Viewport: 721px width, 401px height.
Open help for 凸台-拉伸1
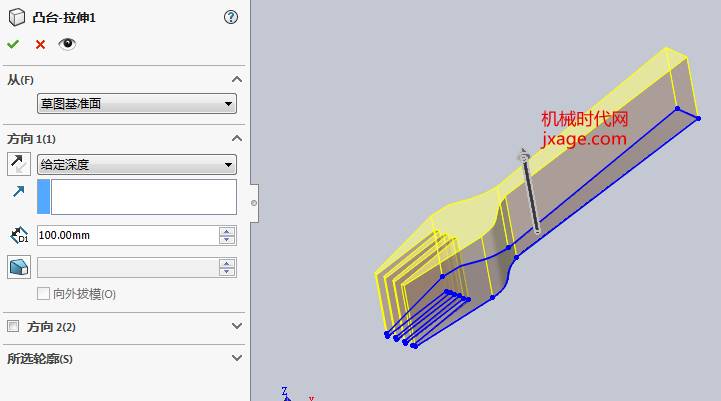[x=231, y=17]
